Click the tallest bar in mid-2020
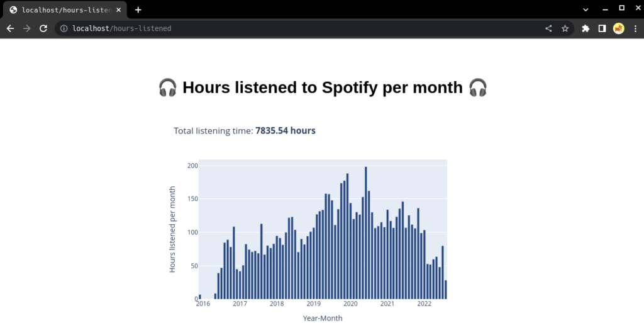The width and height of the screenshot is (644, 325). 366,233
